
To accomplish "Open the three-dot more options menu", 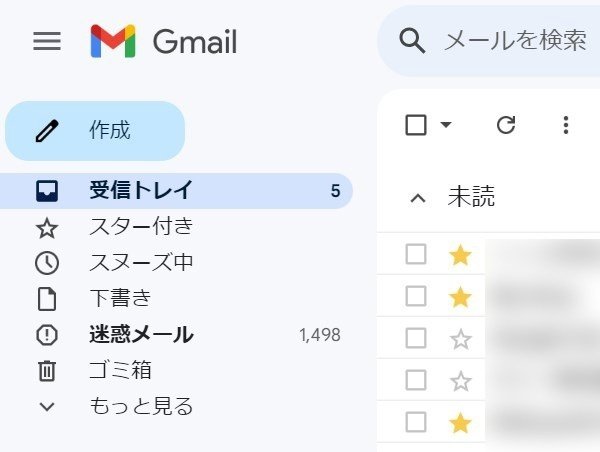I will click(566, 125).
